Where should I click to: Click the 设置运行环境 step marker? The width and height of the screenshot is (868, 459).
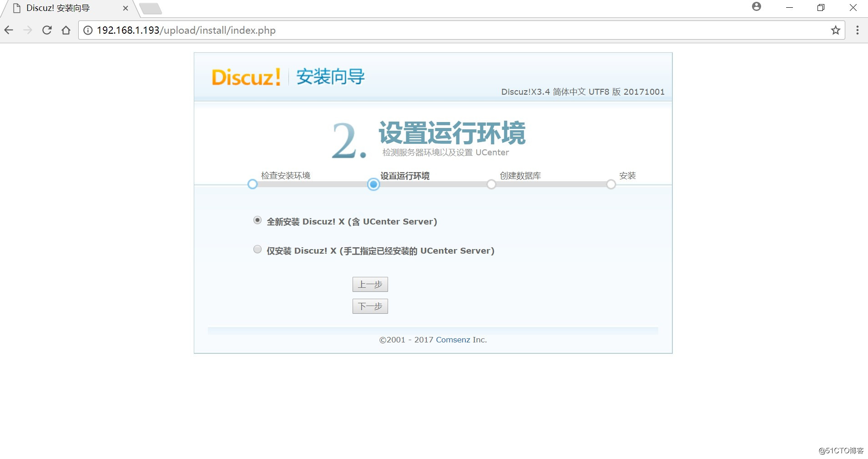[373, 184]
